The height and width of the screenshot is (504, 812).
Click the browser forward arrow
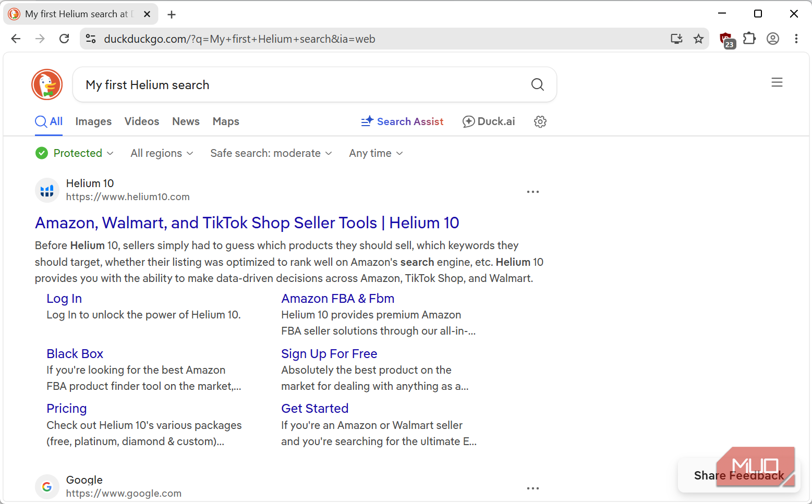pyautogui.click(x=40, y=39)
